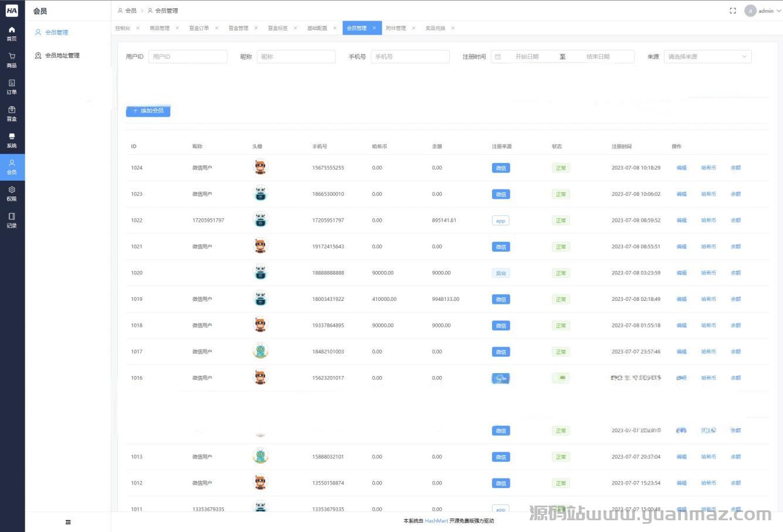Screen dimensions: 783x532
Task: Click 哈希币 link for member 1022
Action: point(708,221)
